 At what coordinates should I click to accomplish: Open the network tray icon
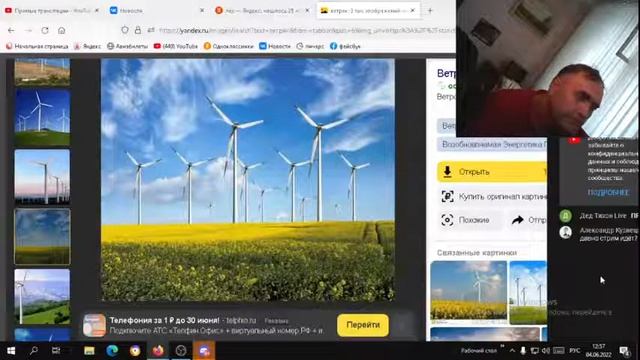click(534, 351)
